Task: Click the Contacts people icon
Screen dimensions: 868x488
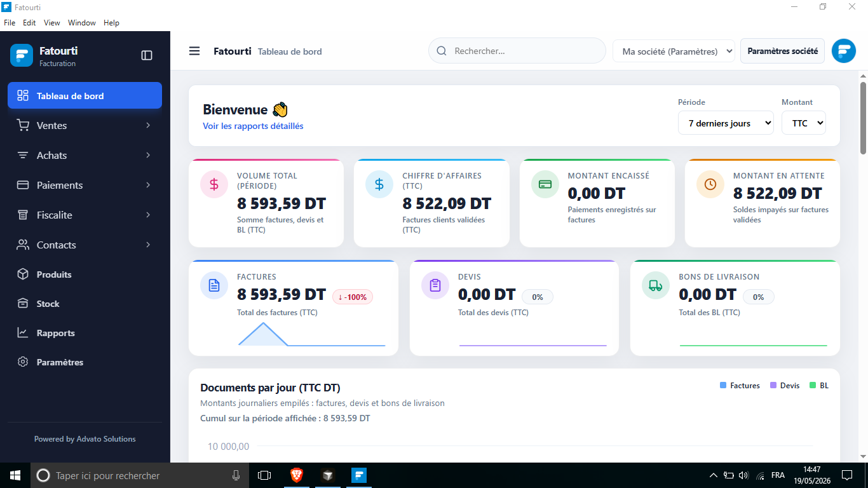Action: click(23, 245)
